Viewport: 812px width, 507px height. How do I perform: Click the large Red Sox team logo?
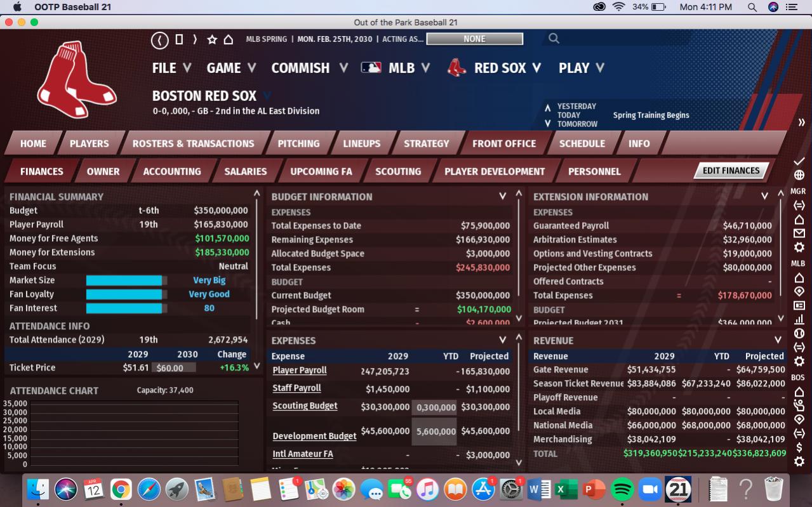[x=76, y=79]
